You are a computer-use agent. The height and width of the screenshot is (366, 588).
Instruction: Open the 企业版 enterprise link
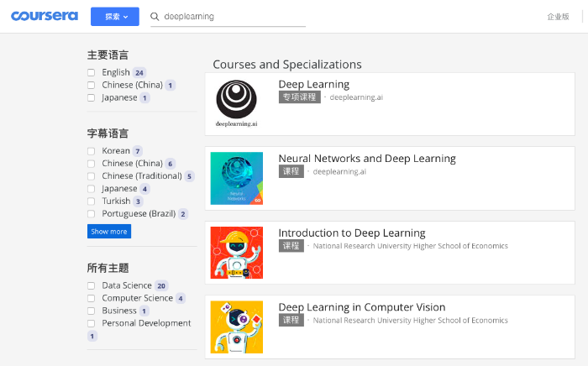click(x=558, y=17)
